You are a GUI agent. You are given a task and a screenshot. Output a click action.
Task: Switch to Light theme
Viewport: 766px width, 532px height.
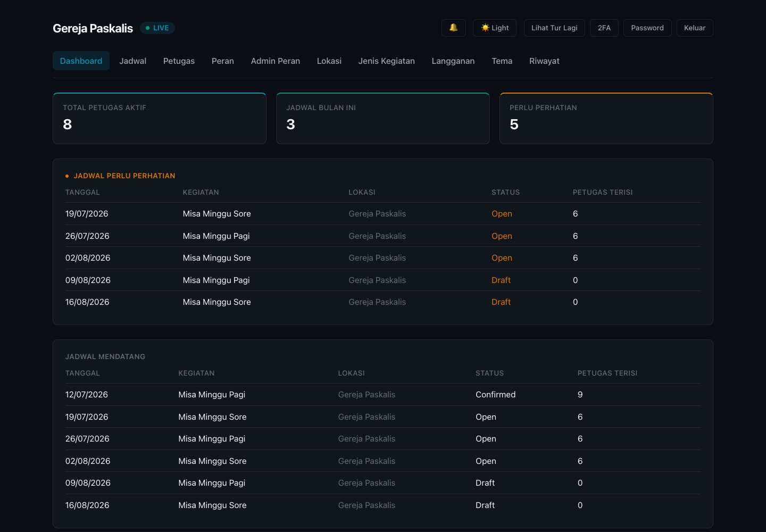tap(495, 28)
